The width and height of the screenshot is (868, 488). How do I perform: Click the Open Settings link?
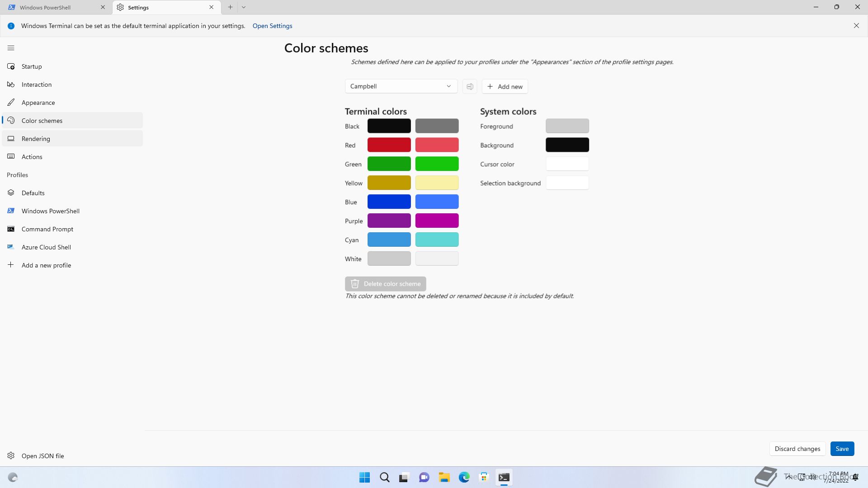point(272,26)
